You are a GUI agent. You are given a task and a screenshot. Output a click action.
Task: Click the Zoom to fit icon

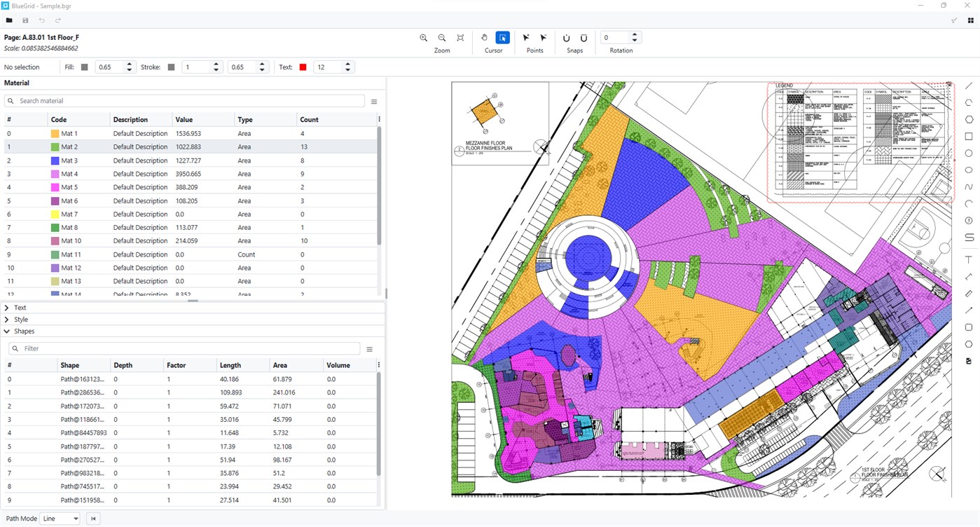point(460,38)
